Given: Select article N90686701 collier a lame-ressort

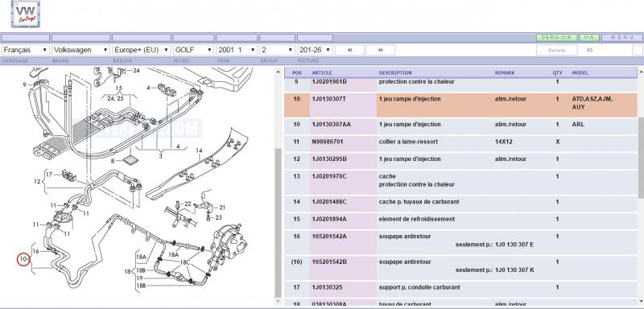Looking at the screenshot, I should click(460, 143).
